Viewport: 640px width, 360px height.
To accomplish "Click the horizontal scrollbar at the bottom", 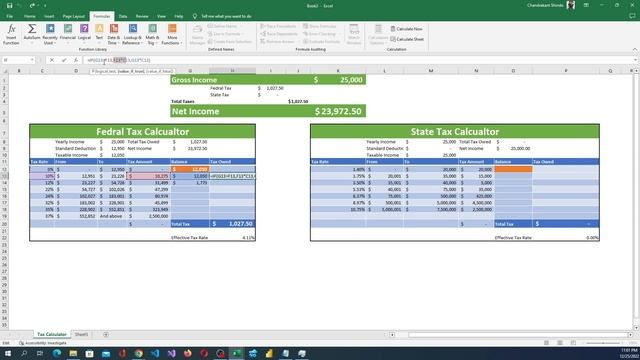I will coord(518,335).
